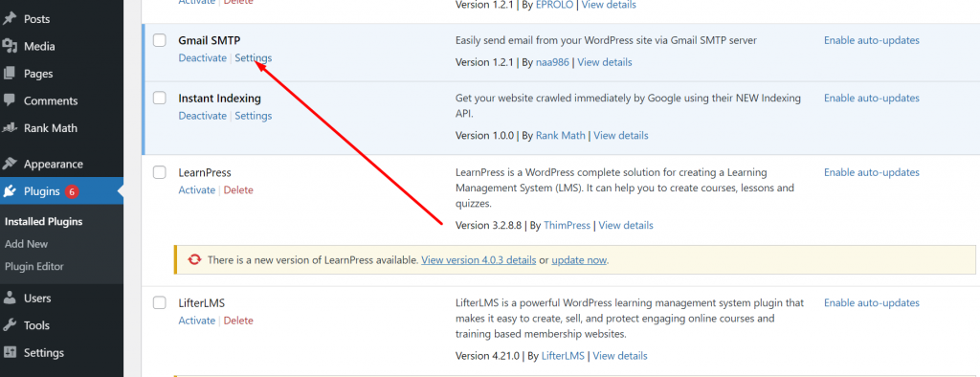The image size is (980, 377).
Task: Tick the LearnPress plugin checkbox
Action: 160,172
